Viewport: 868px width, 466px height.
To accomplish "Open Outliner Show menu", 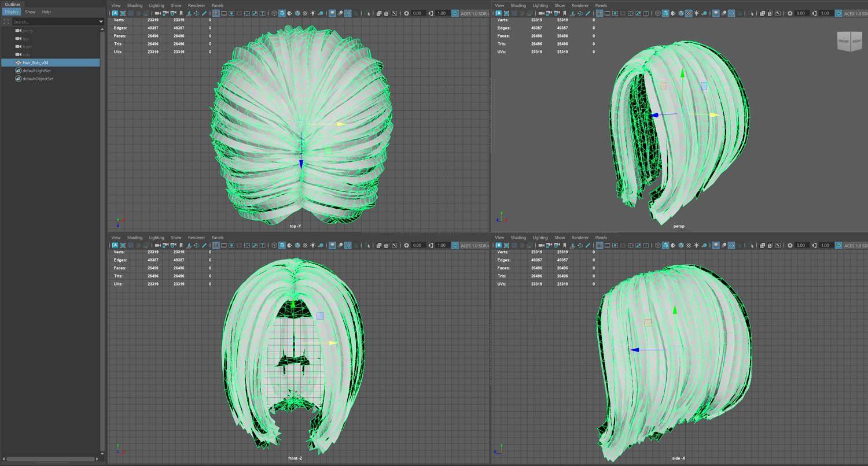I will (30, 12).
